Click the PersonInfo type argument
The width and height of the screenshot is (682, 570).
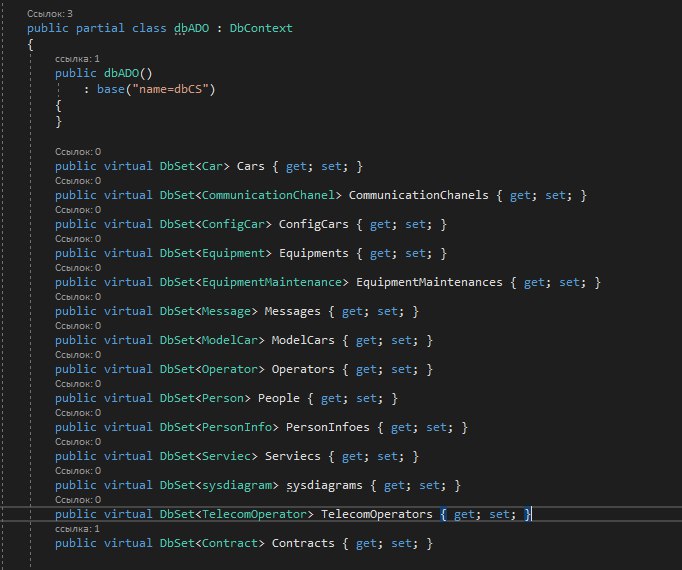coord(237,427)
